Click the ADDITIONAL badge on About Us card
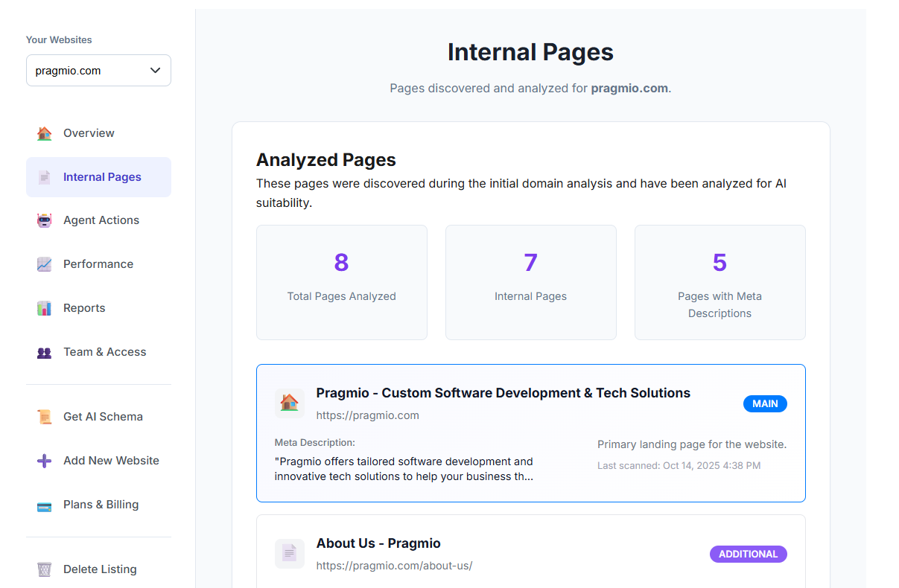 pyautogui.click(x=749, y=554)
